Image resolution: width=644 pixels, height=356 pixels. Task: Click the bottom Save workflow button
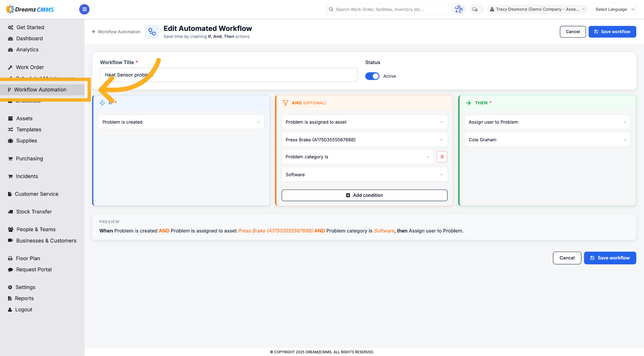610,258
